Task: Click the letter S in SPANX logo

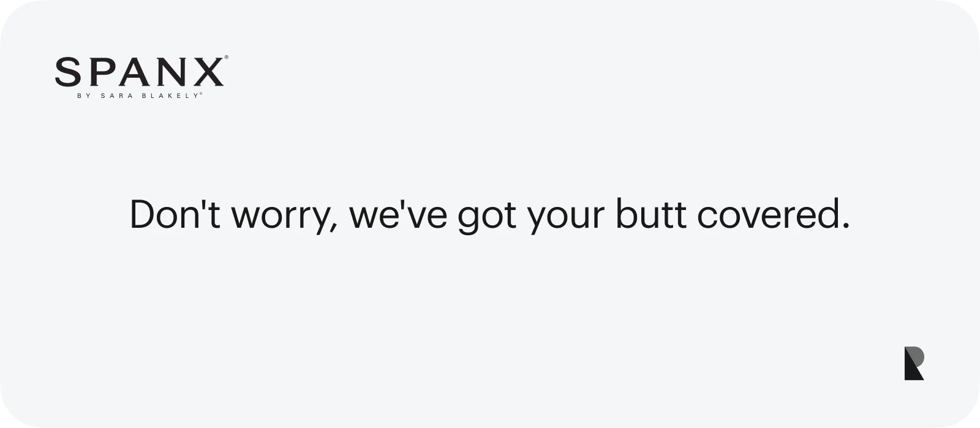Action: (x=68, y=72)
